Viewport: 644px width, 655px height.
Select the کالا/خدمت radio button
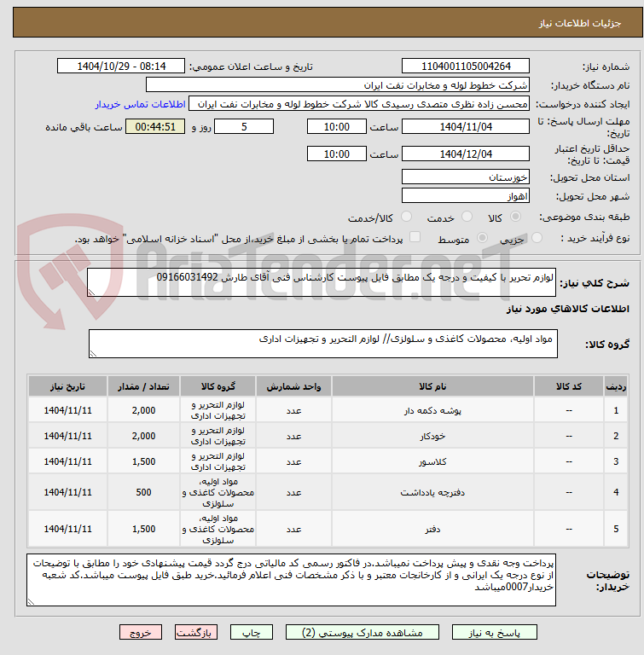tap(406, 217)
